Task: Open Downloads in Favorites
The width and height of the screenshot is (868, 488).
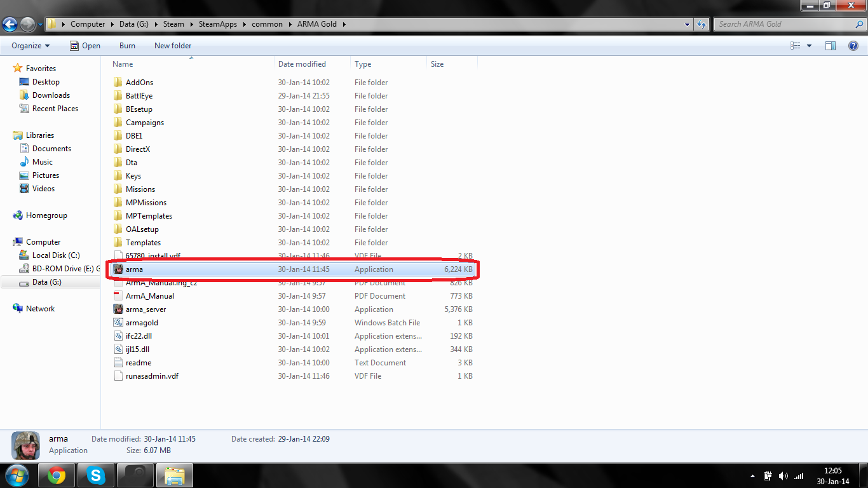Action: tap(51, 95)
